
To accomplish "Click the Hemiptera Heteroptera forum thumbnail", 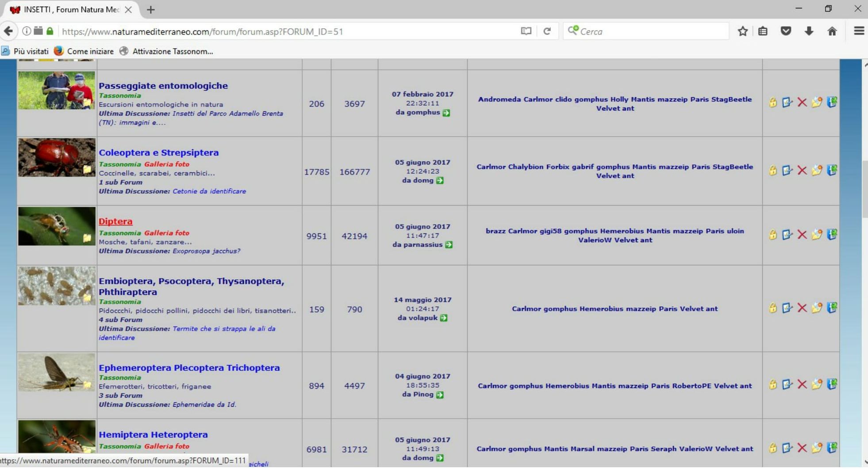I will 57,437.
